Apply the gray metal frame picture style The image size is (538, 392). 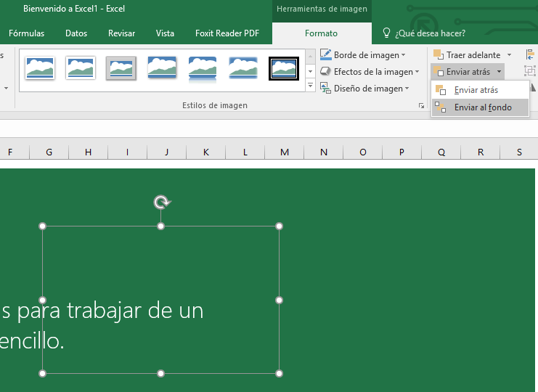tap(121, 68)
